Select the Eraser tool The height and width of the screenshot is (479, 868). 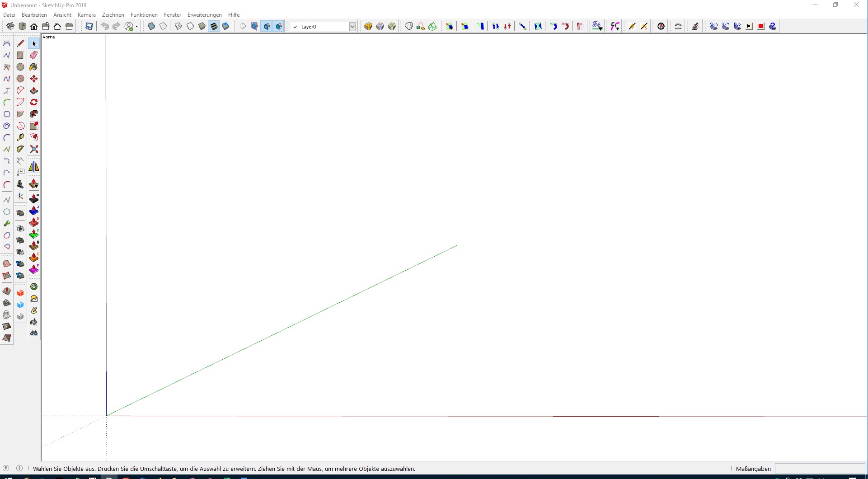(x=34, y=55)
